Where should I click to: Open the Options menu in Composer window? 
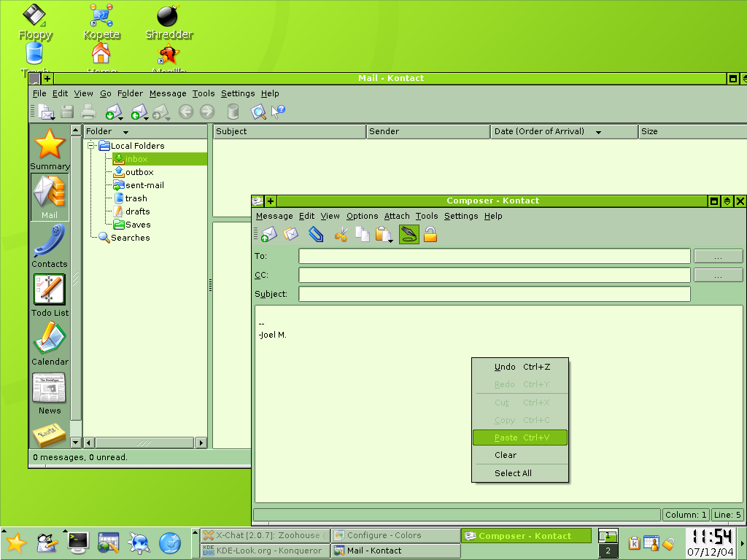(362, 216)
